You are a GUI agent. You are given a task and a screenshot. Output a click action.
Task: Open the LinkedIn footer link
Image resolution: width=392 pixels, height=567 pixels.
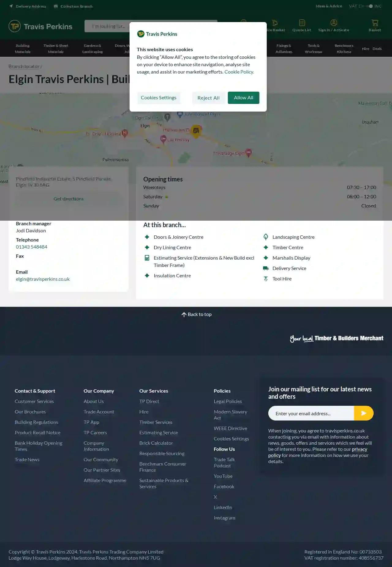223,507
